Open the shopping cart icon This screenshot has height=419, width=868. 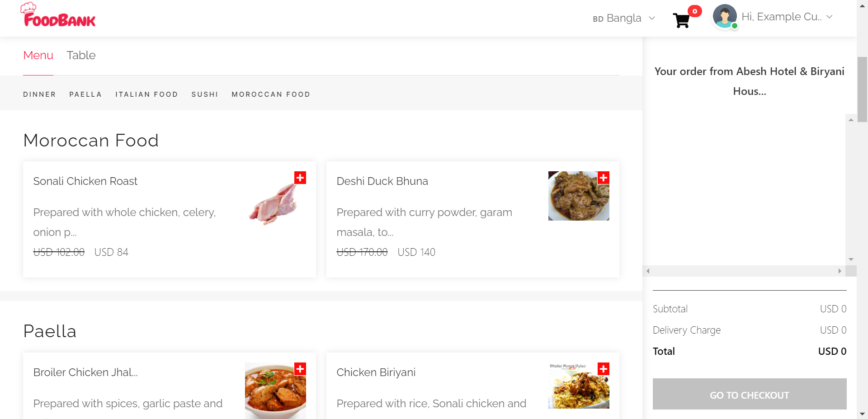[681, 20]
